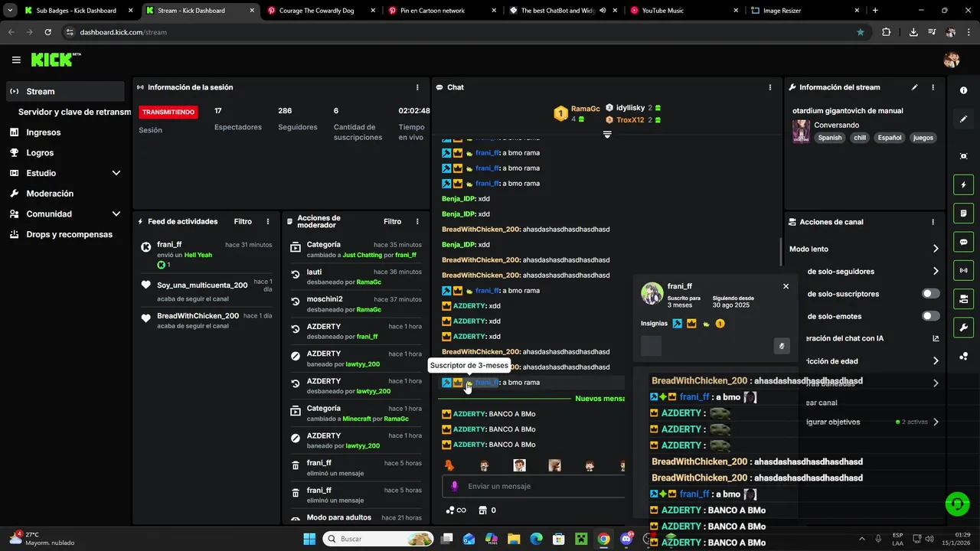Open the browser extensions puzzle icon
This screenshot has width=980, height=551.
click(886, 32)
